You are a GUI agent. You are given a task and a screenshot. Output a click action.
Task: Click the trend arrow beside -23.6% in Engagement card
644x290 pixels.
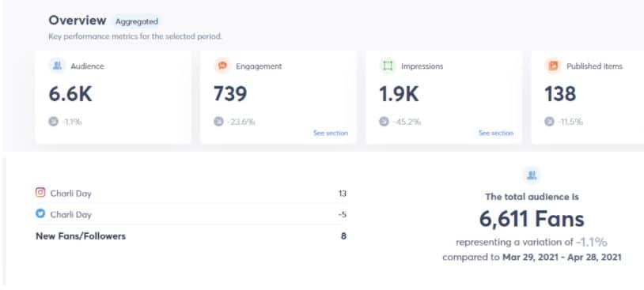(x=219, y=122)
